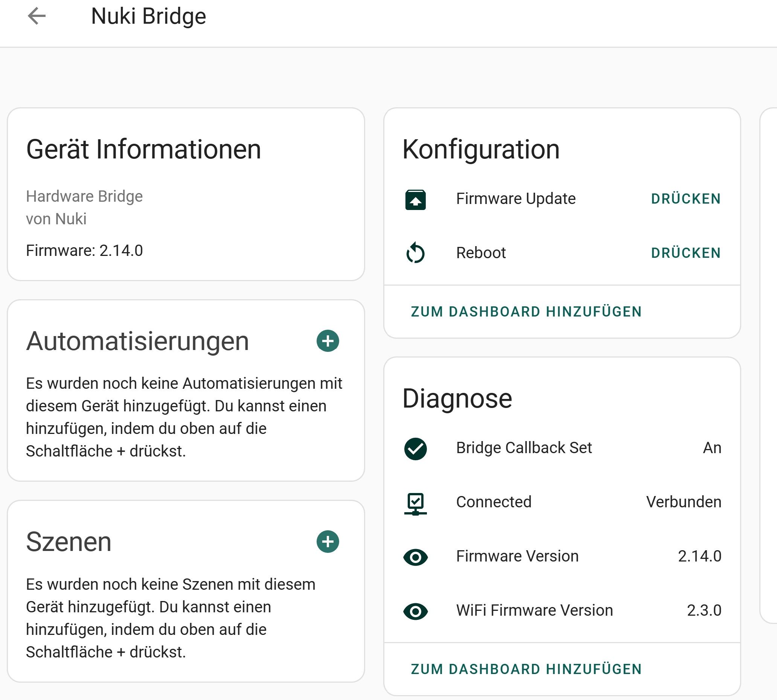Click the 2.14.0 value in Diagnose
Viewport: 777px width, 700px height.
(699, 556)
